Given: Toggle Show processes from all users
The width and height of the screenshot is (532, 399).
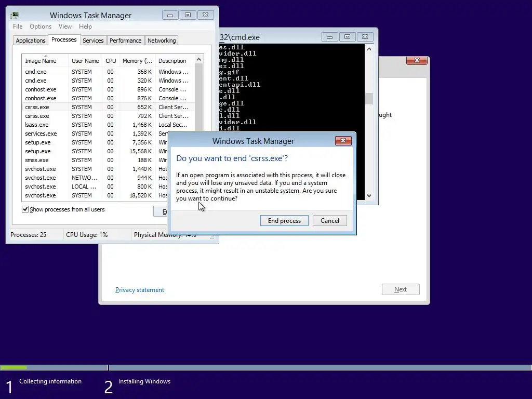Looking at the screenshot, I should coord(25,209).
